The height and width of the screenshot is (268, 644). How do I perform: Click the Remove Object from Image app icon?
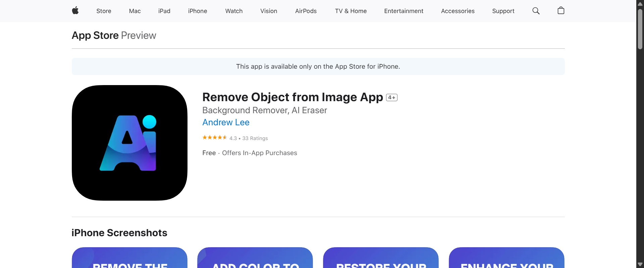pyautogui.click(x=129, y=143)
